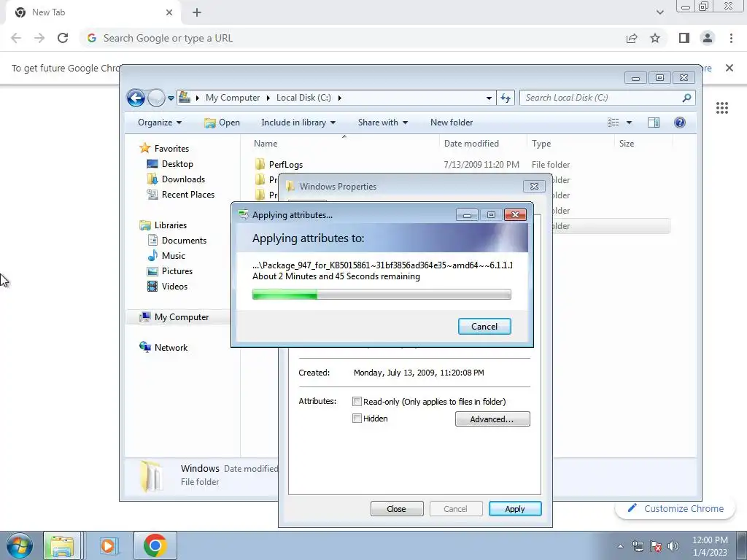The height and width of the screenshot is (560, 747).
Task: Create a New folder
Action: click(451, 122)
